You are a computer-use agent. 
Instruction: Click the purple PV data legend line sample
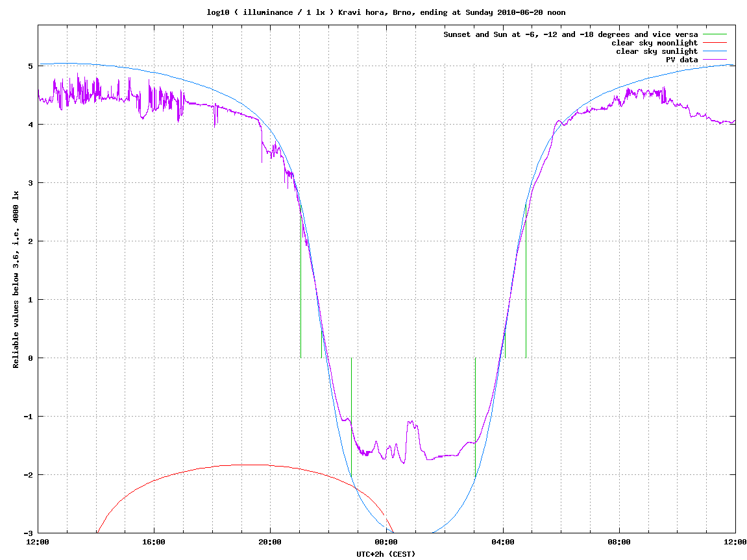click(x=715, y=60)
